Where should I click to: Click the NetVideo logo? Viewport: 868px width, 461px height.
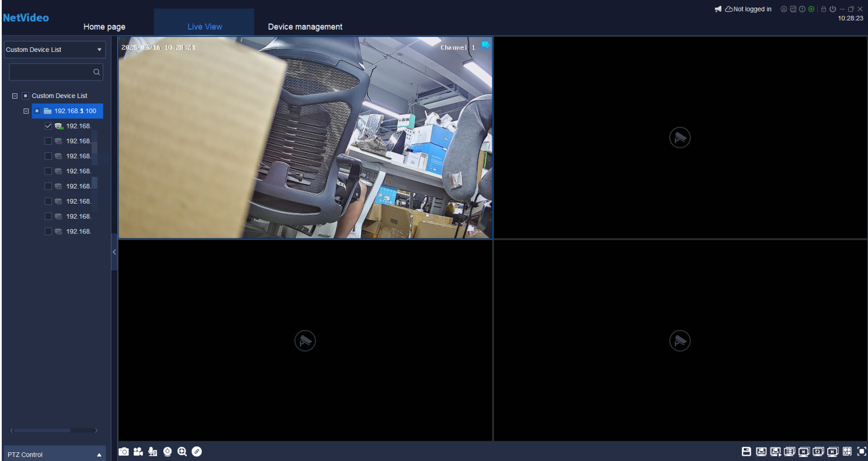coord(26,18)
